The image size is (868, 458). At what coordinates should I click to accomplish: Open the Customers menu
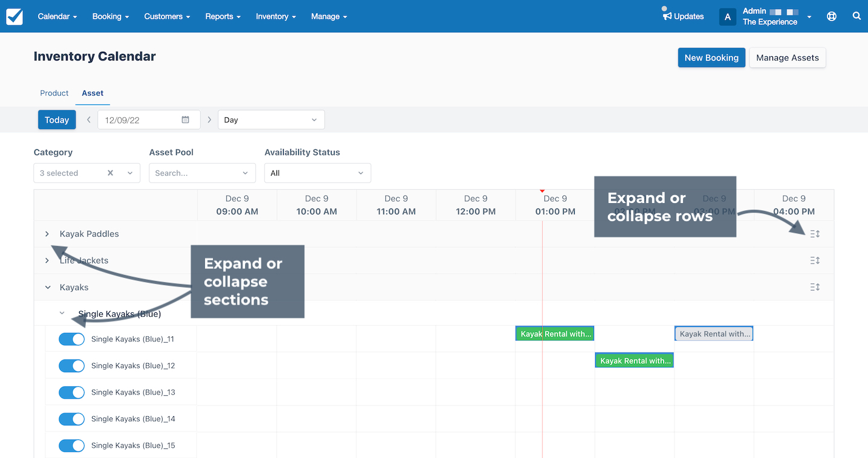tap(167, 16)
